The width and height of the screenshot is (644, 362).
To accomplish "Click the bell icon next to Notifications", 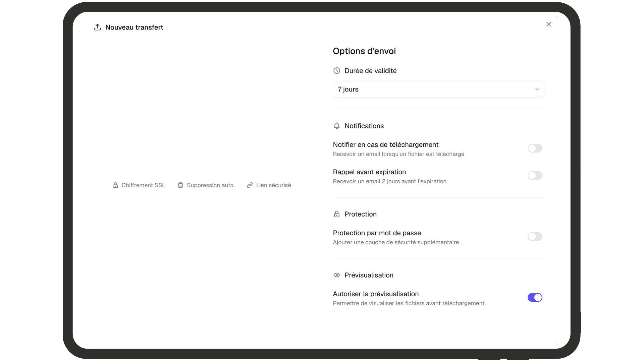I will 337,126.
